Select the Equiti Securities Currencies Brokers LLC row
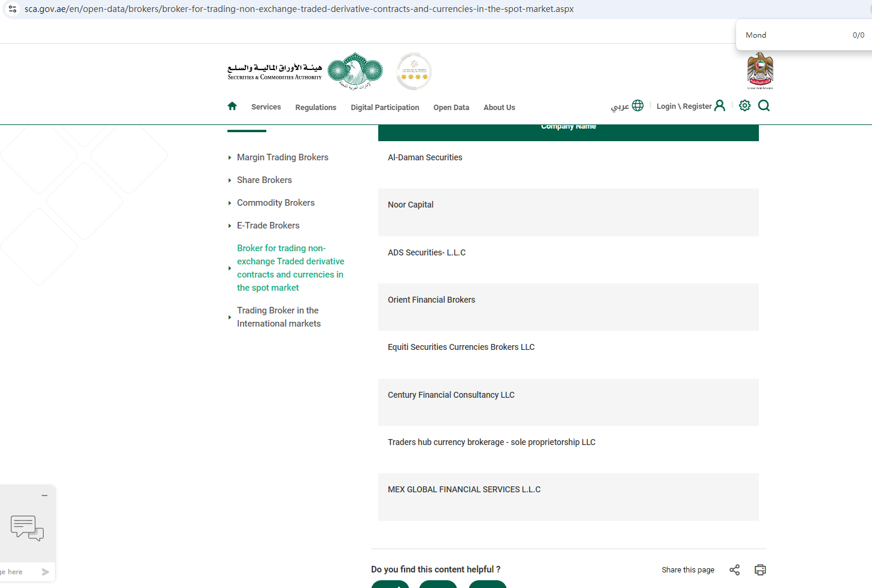The image size is (872, 588). coord(569,355)
